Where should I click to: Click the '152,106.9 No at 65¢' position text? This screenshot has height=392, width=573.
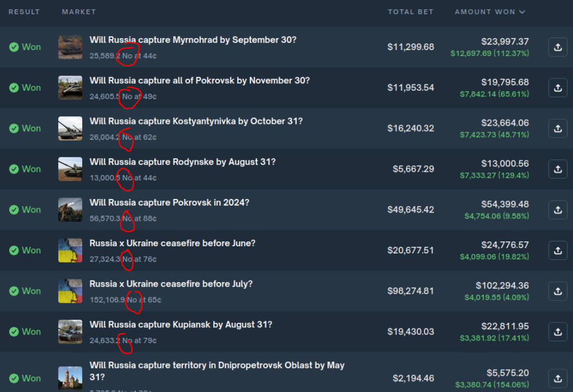click(x=125, y=300)
